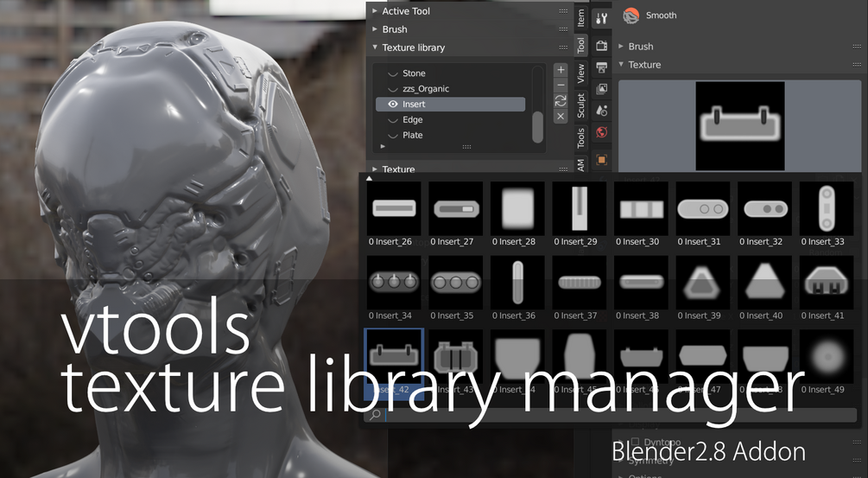The image size is (868, 478).
Task: Click the magnifier icon in the search bar
Action: pos(375,414)
